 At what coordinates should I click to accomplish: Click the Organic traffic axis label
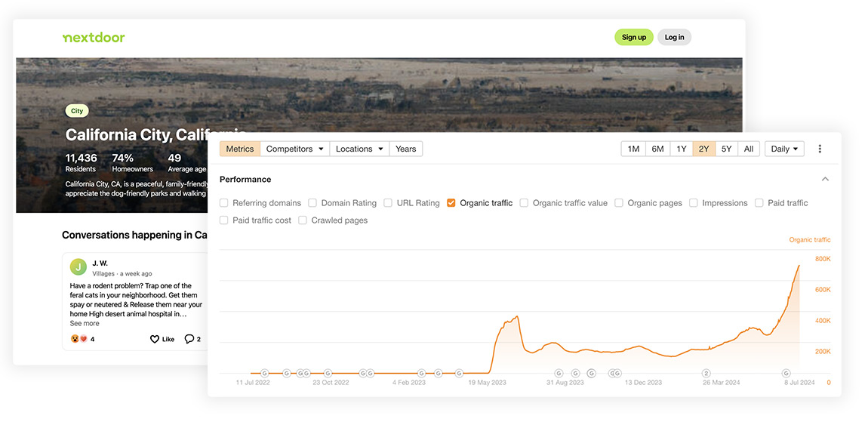(x=809, y=239)
